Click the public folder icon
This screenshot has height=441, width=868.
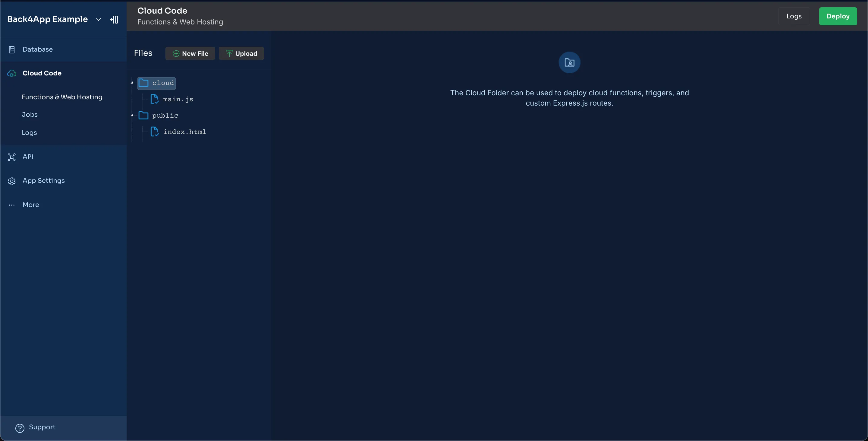(143, 115)
